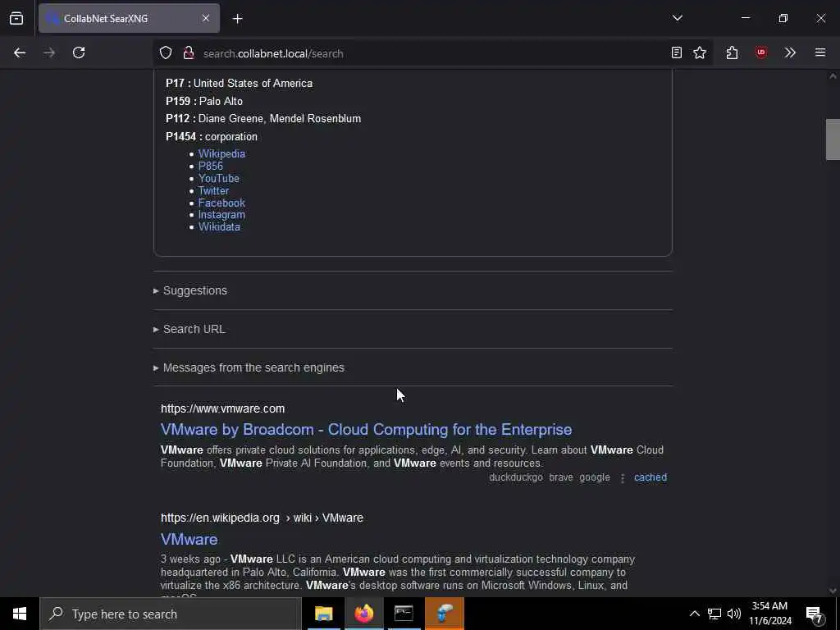This screenshot has height=630, width=840.
Task: Click the en.wikipedia.org result URL
Action: pyautogui.click(x=262, y=518)
